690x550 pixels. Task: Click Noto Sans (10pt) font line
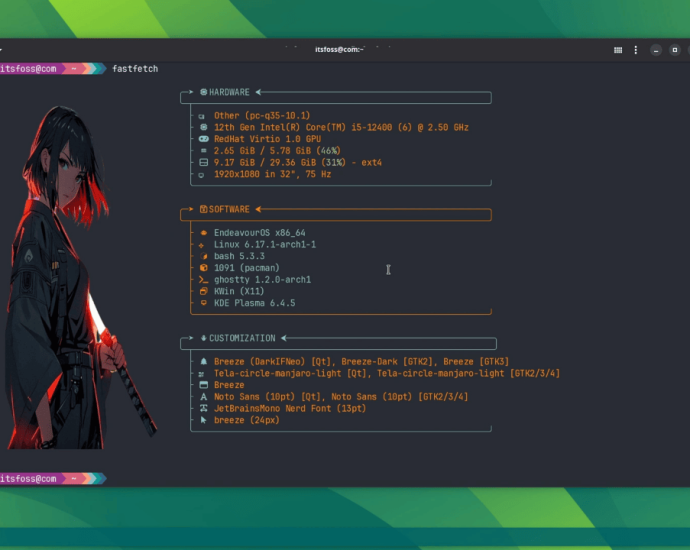(x=341, y=396)
